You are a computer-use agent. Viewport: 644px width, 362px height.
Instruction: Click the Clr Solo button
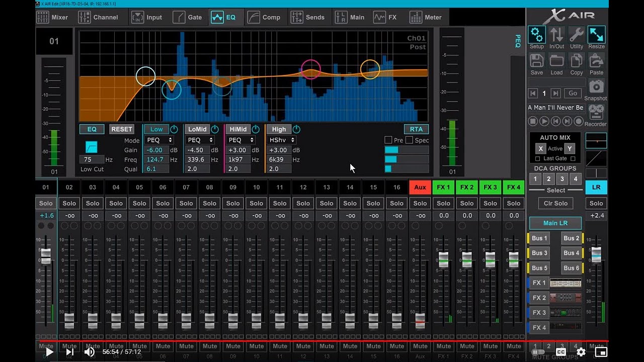tap(555, 203)
